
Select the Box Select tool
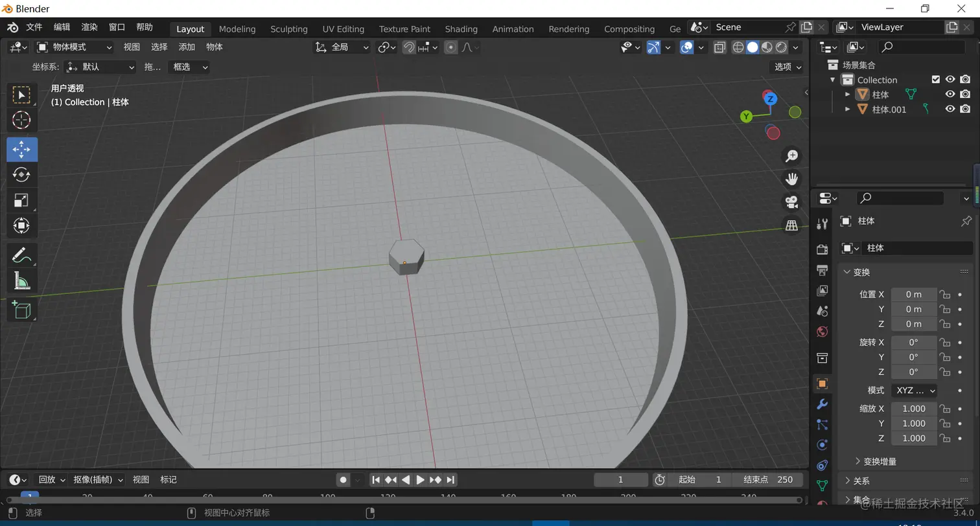21,95
